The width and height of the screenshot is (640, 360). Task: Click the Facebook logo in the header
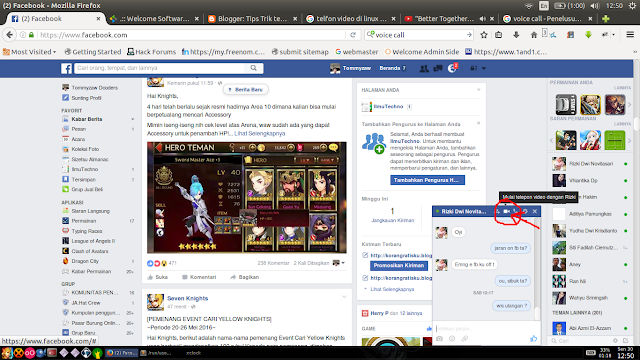(67, 68)
